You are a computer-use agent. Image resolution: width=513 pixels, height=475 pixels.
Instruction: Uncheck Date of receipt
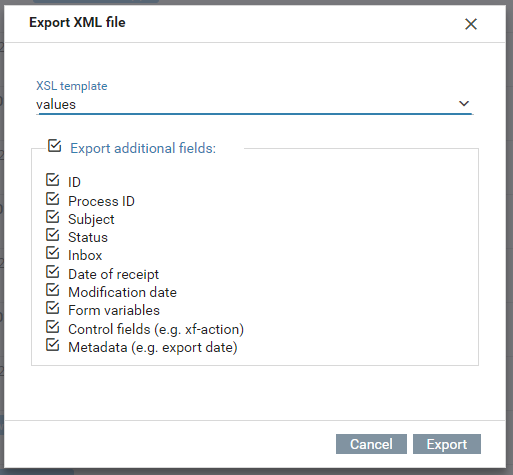[53, 272]
